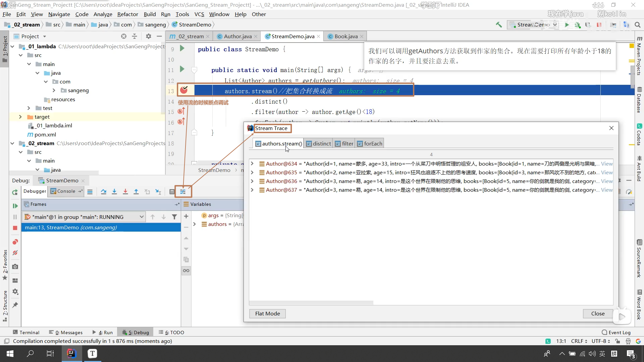Click the Close button in Stream Trace dialog
Viewport: 644px width, 362px height.
[x=598, y=313]
